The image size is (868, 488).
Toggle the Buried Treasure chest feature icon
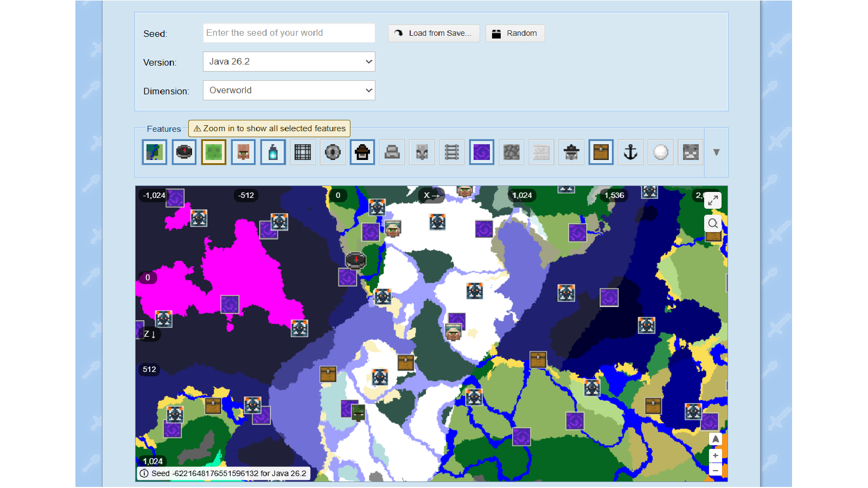point(601,152)
